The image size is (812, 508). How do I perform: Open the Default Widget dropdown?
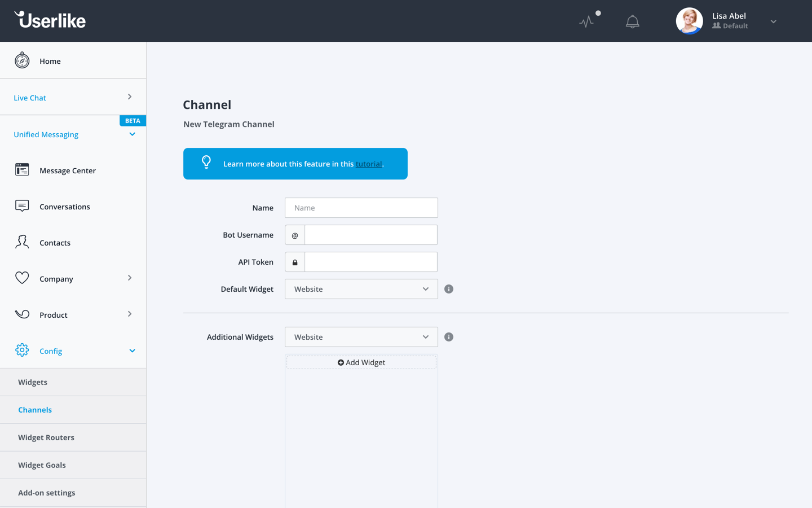(361, 289)
